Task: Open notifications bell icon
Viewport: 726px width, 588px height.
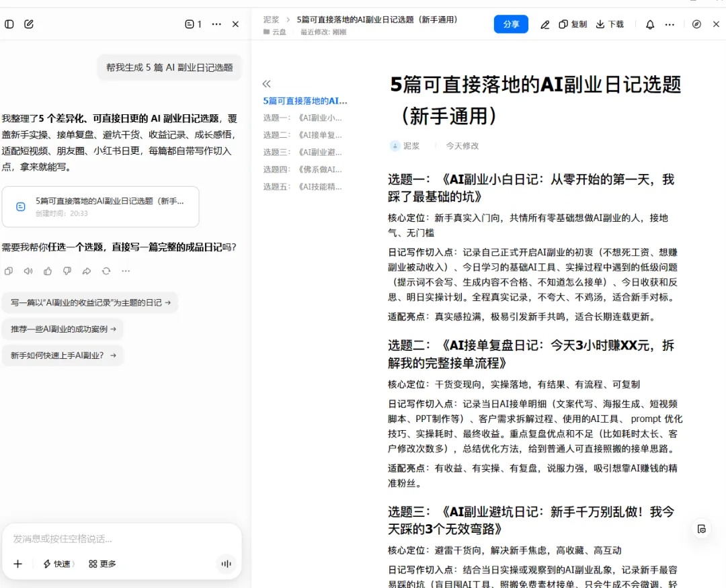Action: [x=650, y=25]
